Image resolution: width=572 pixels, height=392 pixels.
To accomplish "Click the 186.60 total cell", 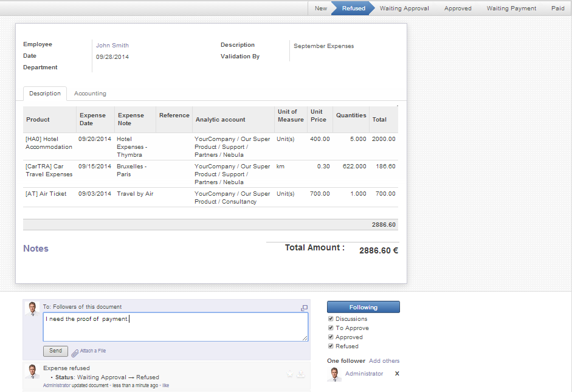I will 385,167.
